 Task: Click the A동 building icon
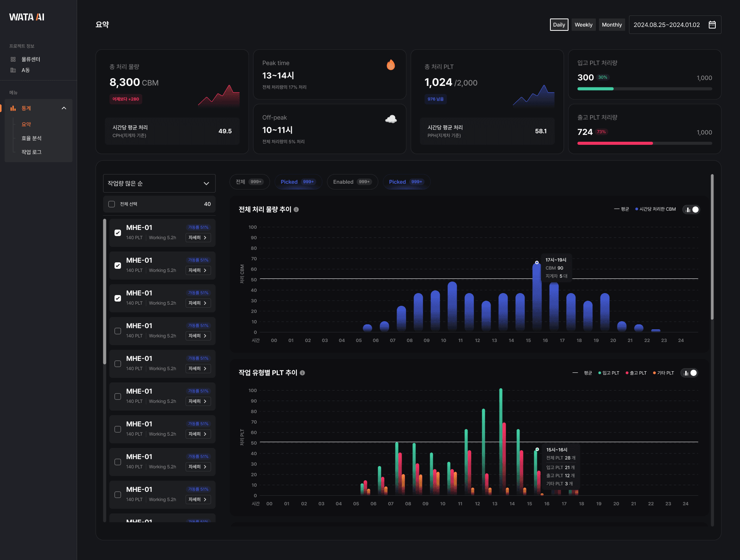coord(13,70)
